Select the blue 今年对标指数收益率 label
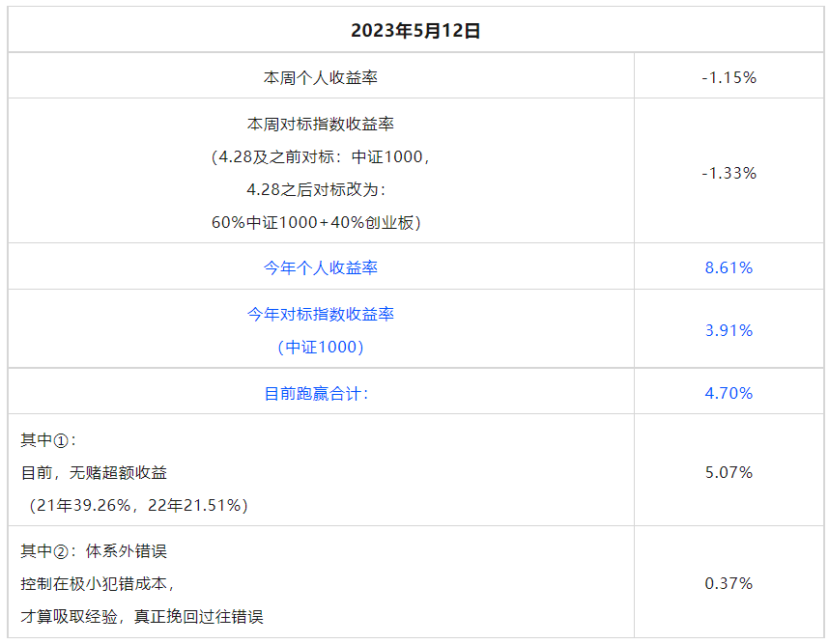829x644 pixels. 321,315
